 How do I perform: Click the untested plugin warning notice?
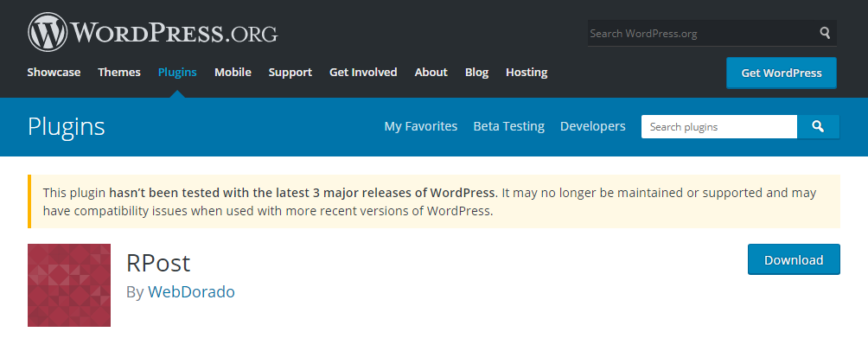point(434,201)
